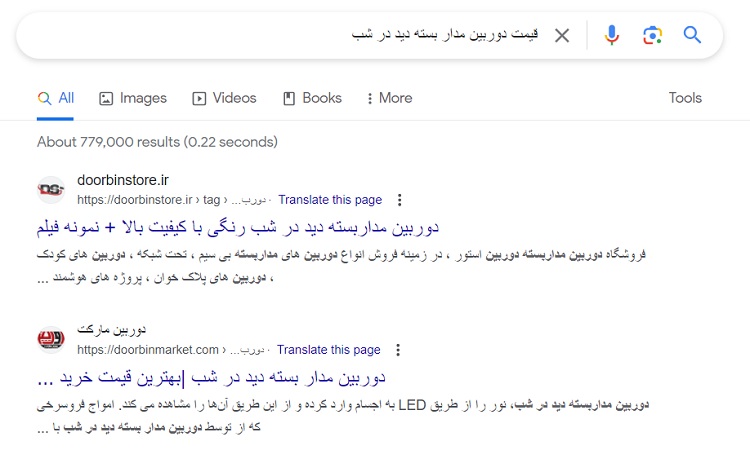Screen dimensions: 750x450
Task: Click inside the search query field
Action: [x=300, y=36]
